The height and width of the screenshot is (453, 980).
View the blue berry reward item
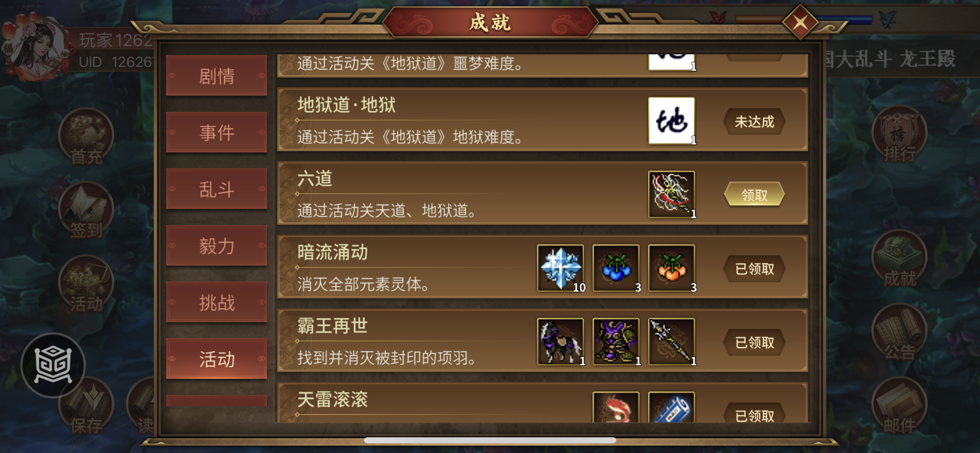[616, 268]
